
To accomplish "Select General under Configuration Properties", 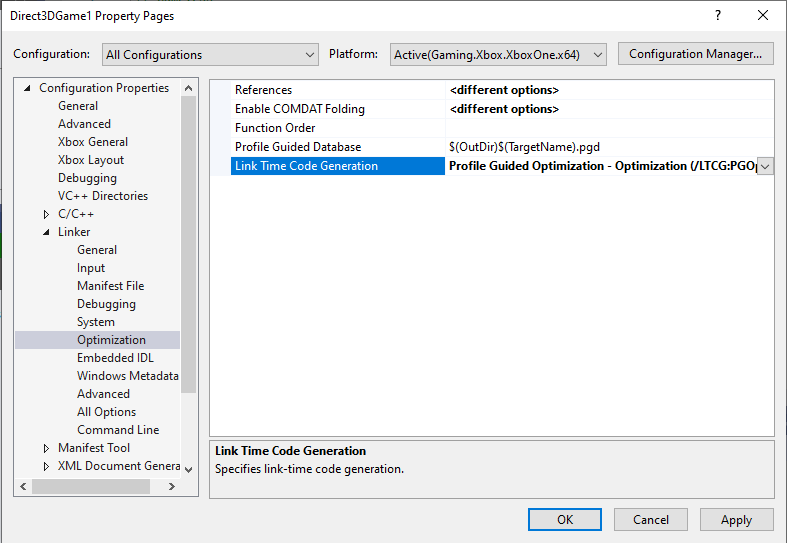I will point(78,106).
